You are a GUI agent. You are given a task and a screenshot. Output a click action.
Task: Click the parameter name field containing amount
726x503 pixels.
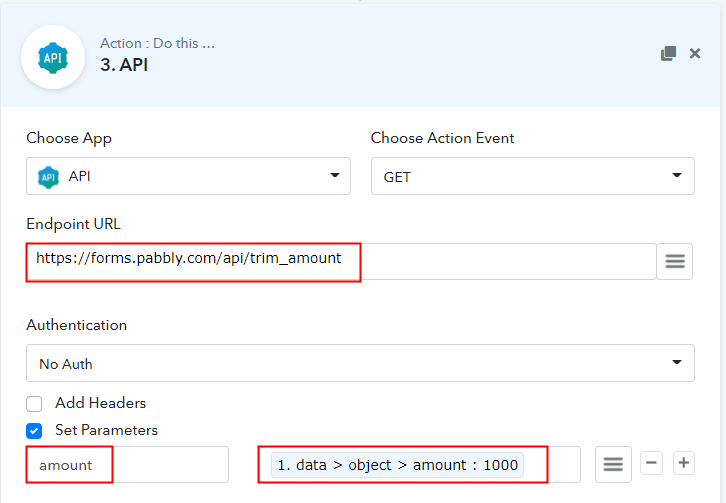(x=127, y=465)
